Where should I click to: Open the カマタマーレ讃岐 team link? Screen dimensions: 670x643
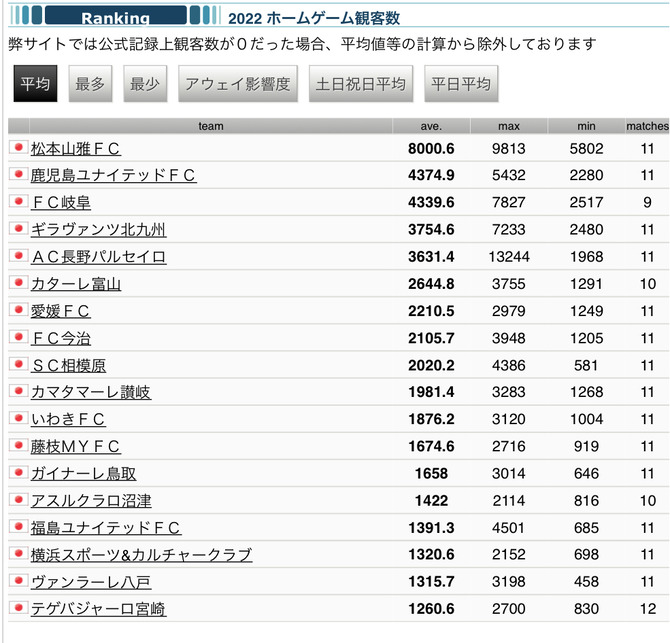click(91, 392)
